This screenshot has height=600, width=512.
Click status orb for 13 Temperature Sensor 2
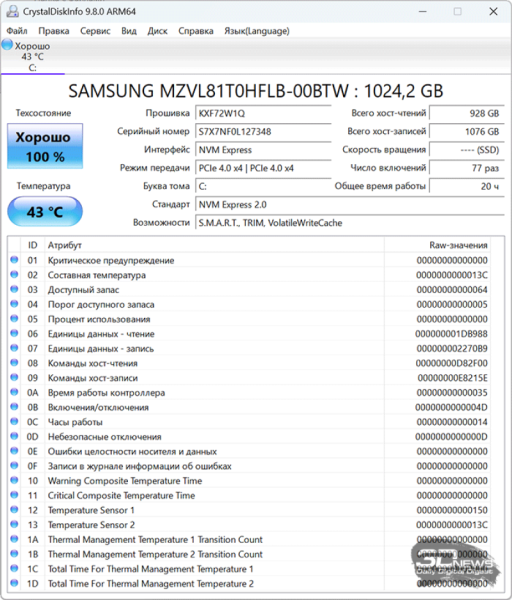(14, 524)
